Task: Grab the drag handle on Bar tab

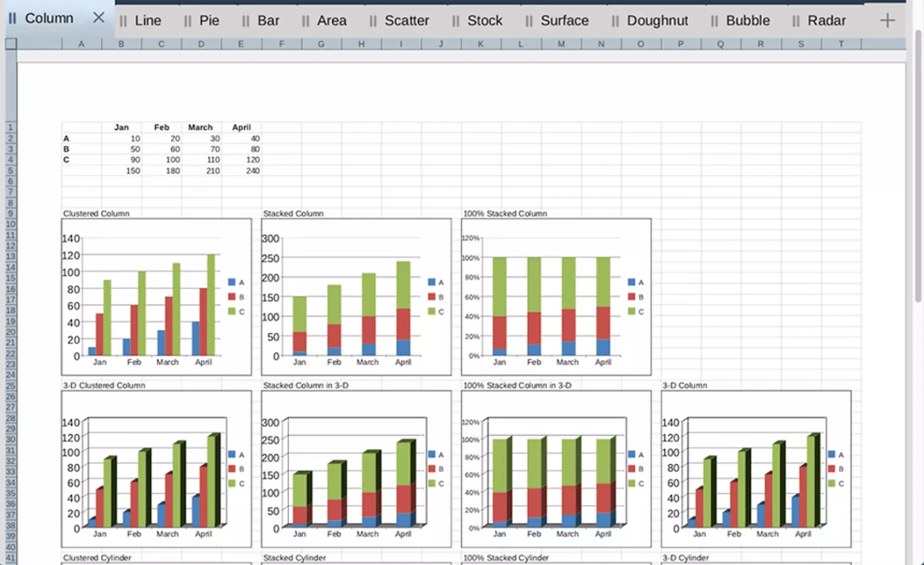Action: pos(245,21)
